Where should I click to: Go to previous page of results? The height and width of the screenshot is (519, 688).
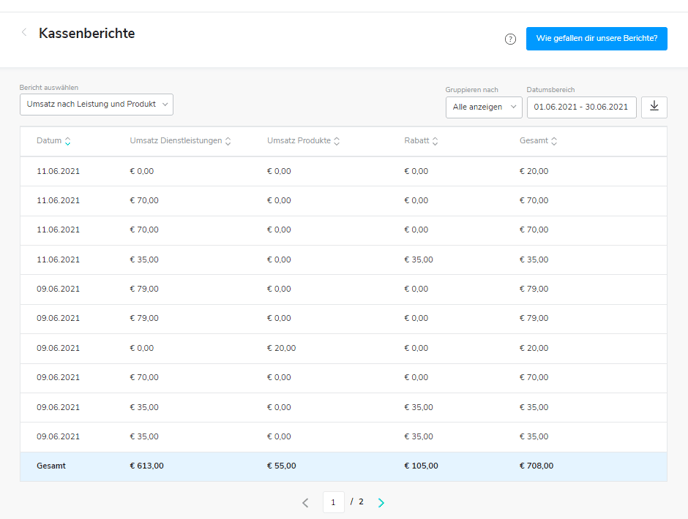305,503
